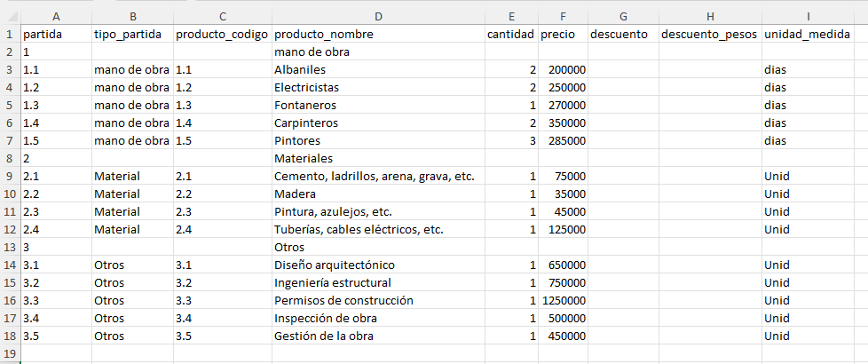Screen dimensions: 868x364
Task: Click the Electricistas cell
Action: (x=378, y=88)
